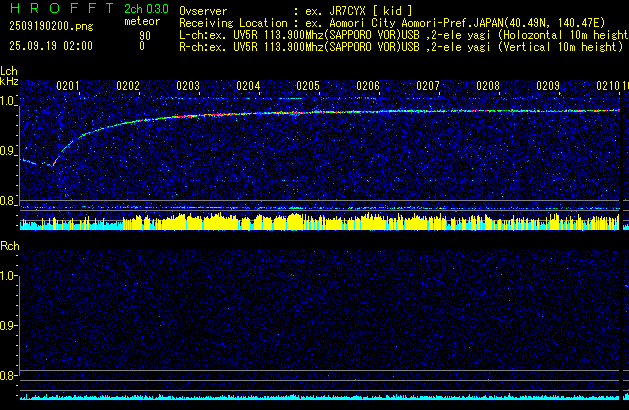Click the 0209 time marker

(548, 86)
